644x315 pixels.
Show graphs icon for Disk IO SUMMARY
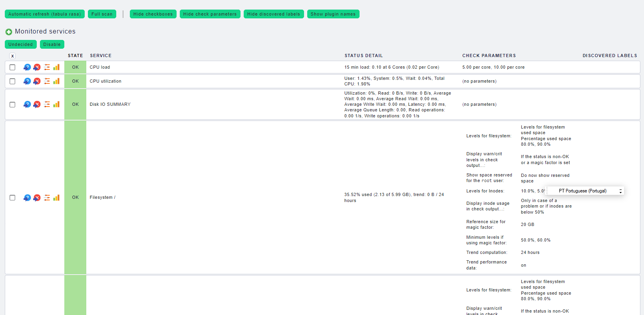coord(56,105)
